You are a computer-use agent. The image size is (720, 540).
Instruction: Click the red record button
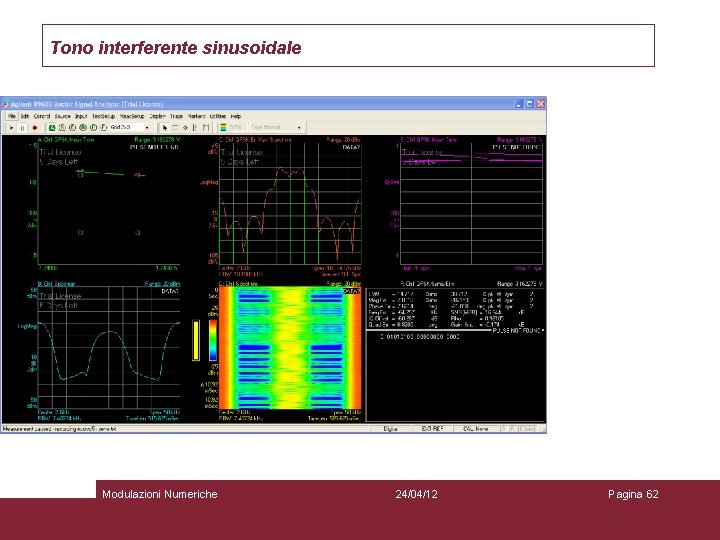click(35, 128)
